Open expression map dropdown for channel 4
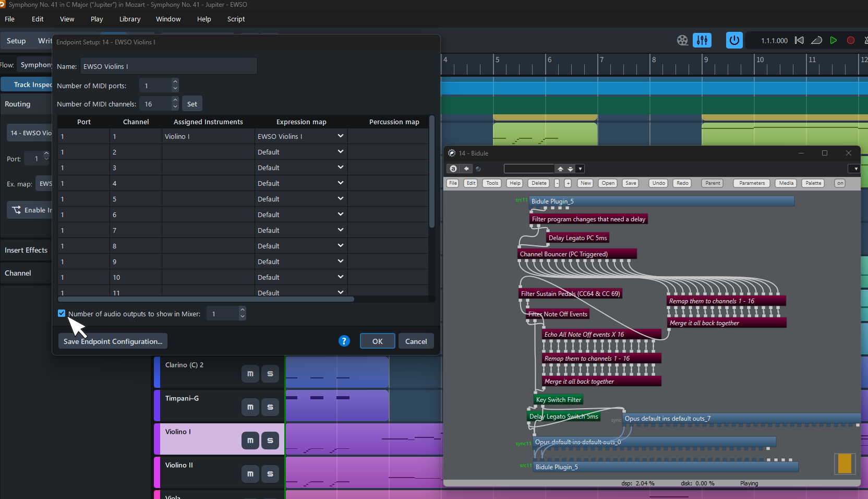 [341, 183]
